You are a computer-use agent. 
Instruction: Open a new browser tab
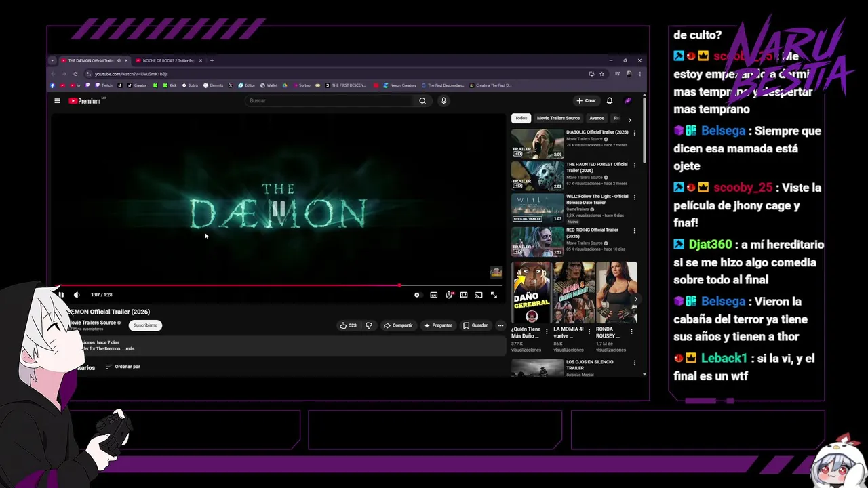click(x=212, y=60)
